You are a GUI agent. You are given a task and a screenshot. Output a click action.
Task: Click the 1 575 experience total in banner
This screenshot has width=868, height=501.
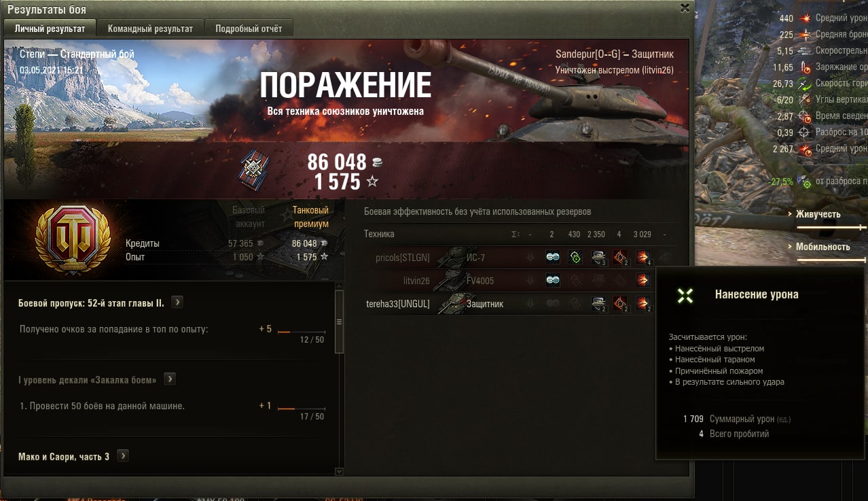(338, 182)
